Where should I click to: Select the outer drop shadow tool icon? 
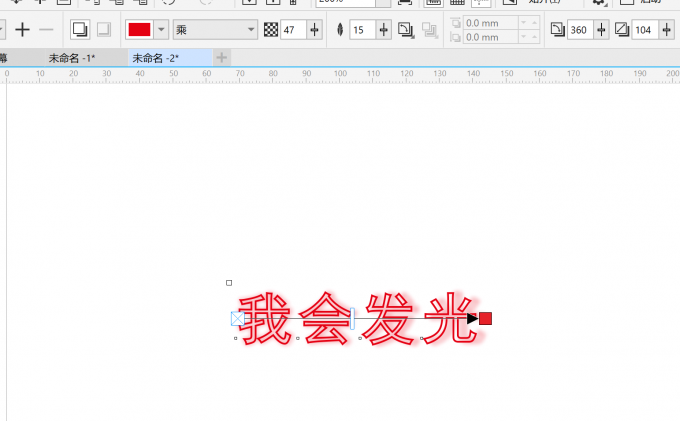[80, 29]
